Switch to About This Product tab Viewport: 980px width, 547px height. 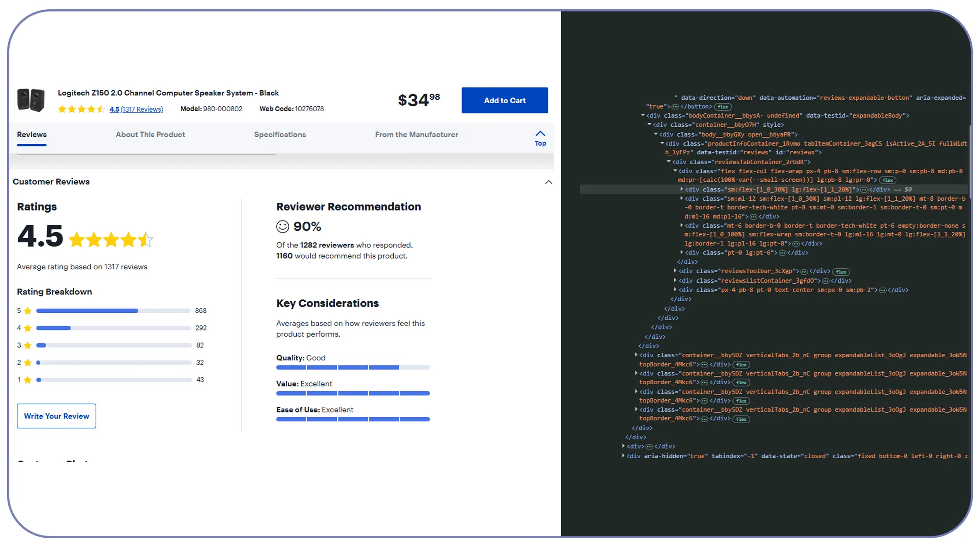point(150,135)
